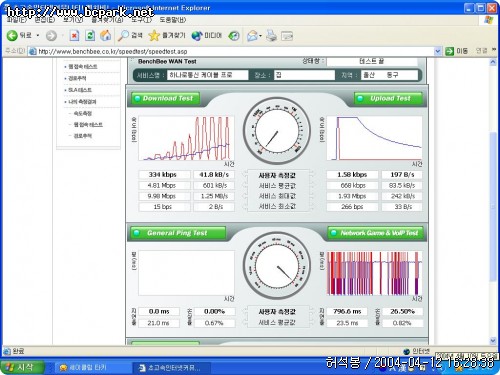The width and height of the screenshot is (500, 375).
Task: Open the SLA 테스트 sidebar link
Action: 79,90
